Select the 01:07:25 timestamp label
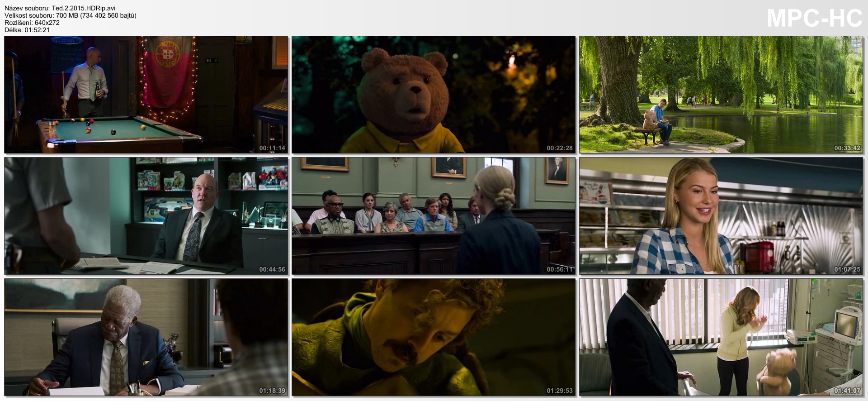The image size is (868, 401). point(847,269)
